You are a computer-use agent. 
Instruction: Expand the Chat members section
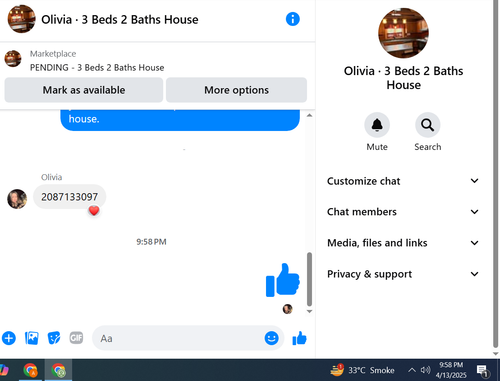pos(403,212)
